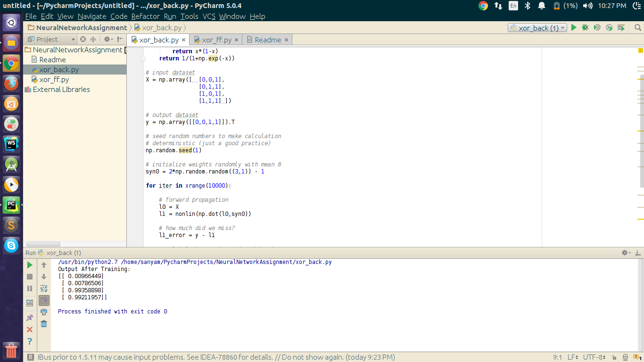
Task: Jump down the stack trace in console
Action: (x=44, y=277)
